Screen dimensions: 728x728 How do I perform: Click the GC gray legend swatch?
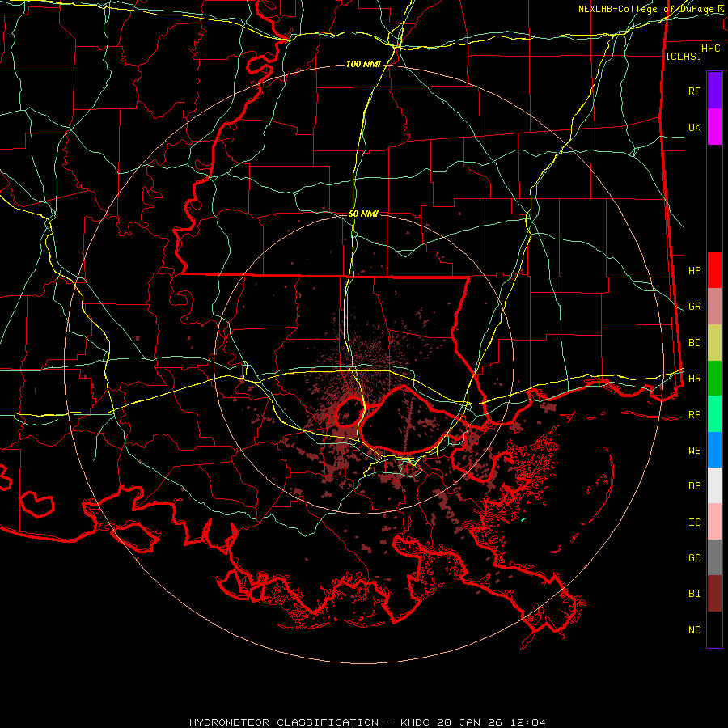[x=714, y=557]
